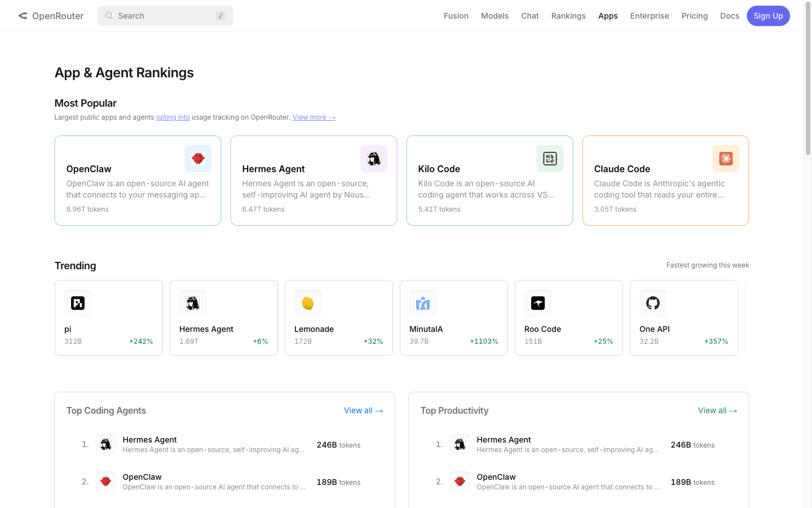View the Pricing page
Screen dimensions: 812x508
tap(695, 16)
